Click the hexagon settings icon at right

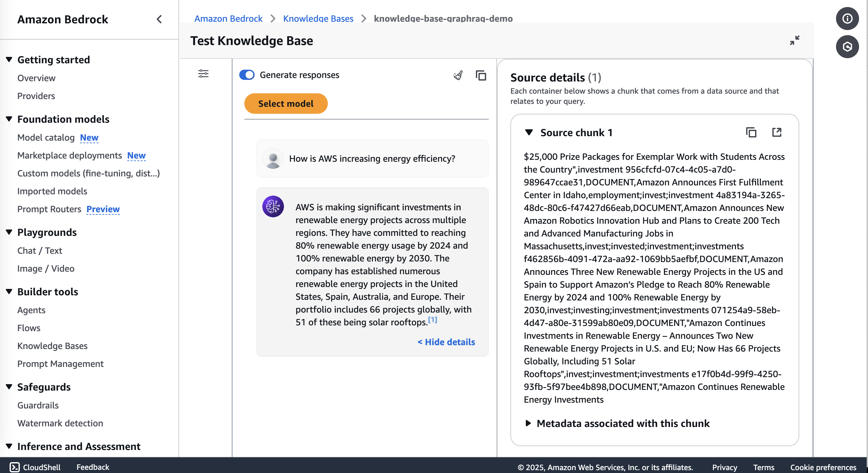pos(847,47)
